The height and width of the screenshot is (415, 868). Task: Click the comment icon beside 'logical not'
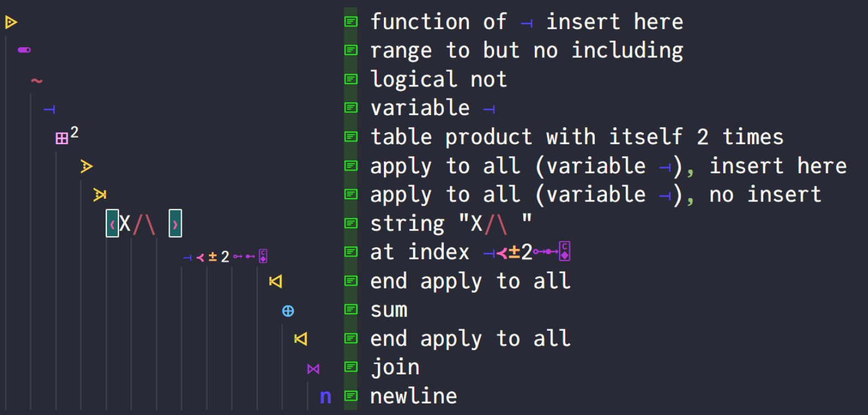pos(351,79)
